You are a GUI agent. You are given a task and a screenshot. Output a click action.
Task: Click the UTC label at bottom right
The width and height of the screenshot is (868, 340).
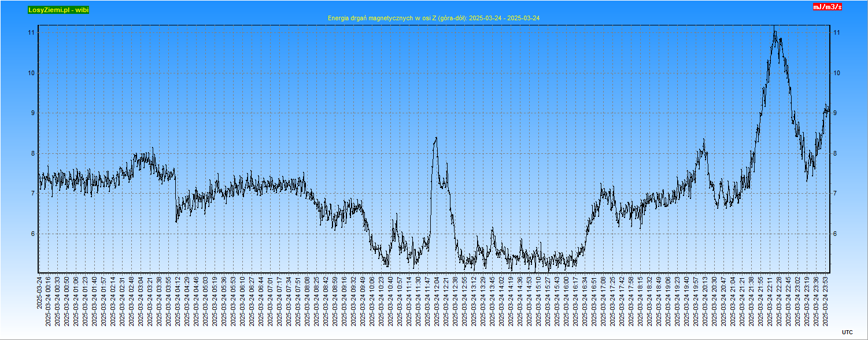[847, 332]
